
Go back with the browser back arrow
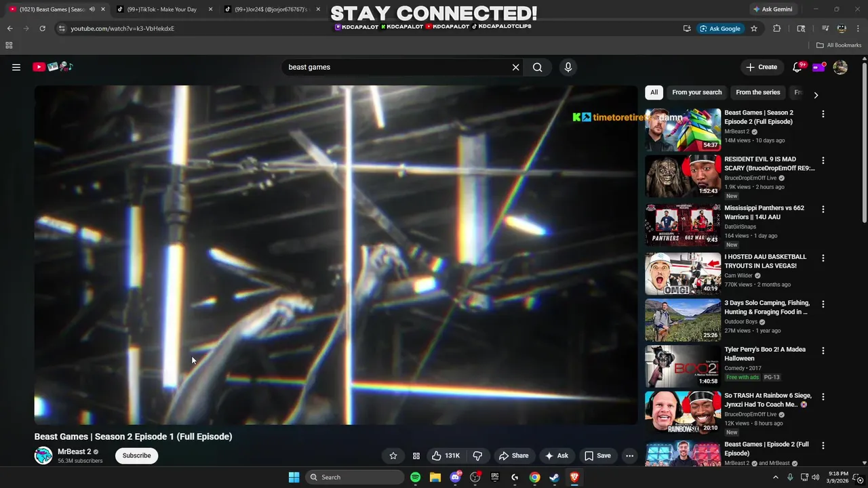tap(9, 28)
